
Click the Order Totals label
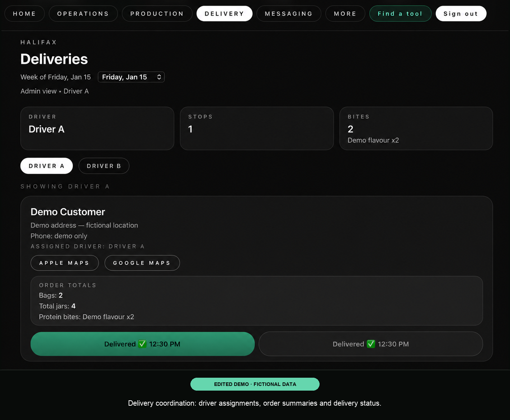(68, 285)
